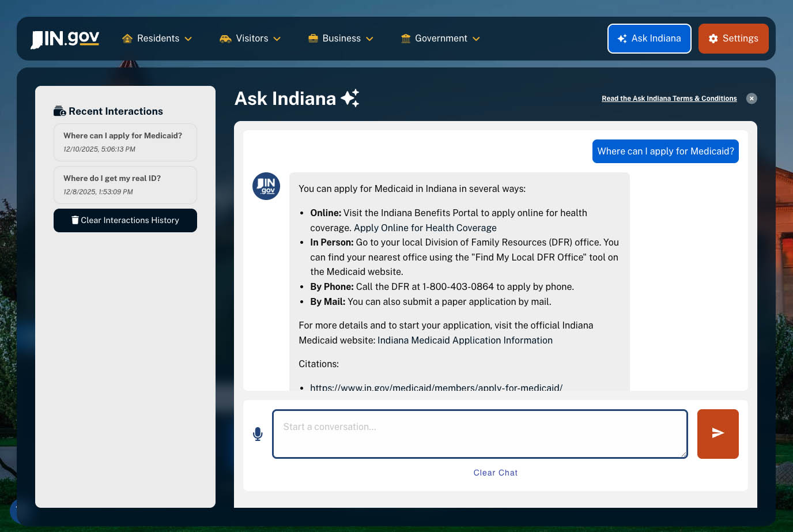Click the IN.gov chatbot avatar icon
This screenshot has height=532, width=793.
coord(266,186)
